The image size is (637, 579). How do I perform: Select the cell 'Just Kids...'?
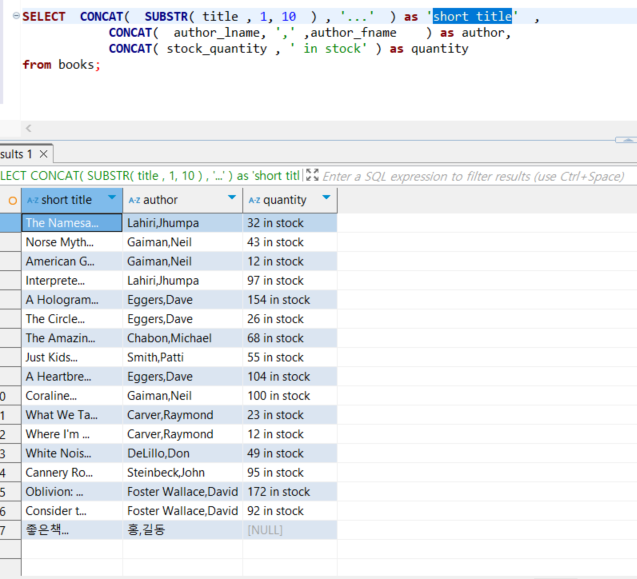click(72, 357)
